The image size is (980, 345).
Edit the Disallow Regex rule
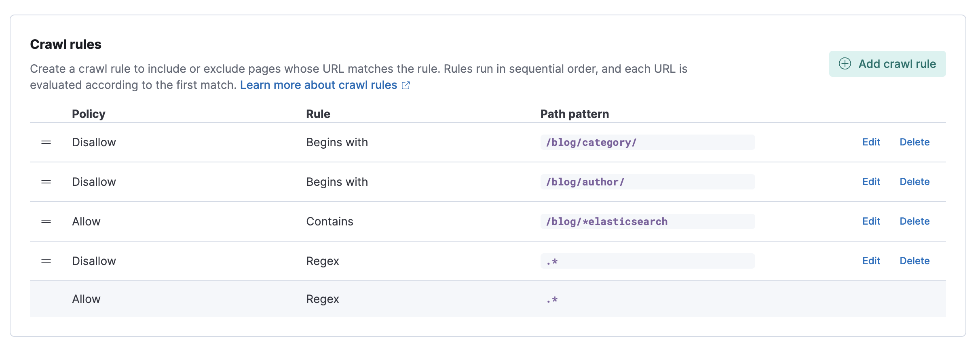click(x=871, y=261)
